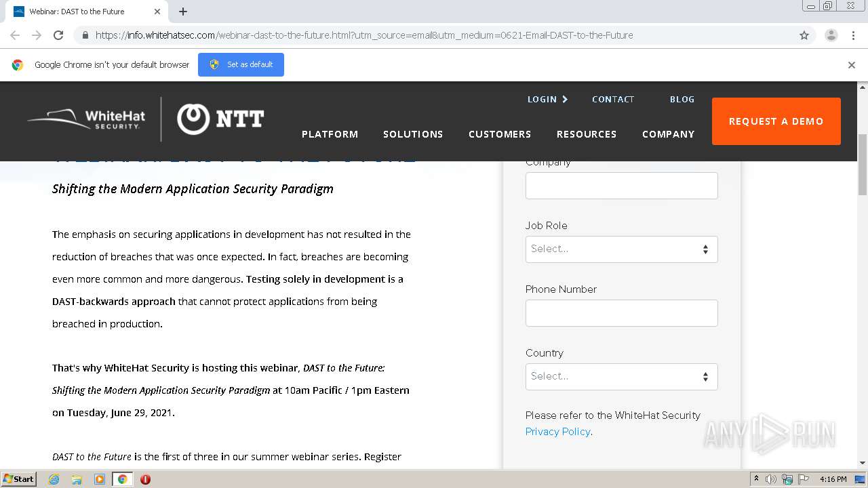Open the Windows Start menu
This screenshot has height=488, width=868.
click(x=19, y=479)
